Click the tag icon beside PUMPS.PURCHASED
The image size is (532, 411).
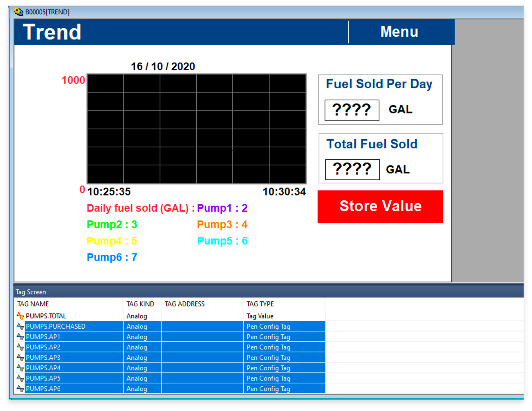click(x=20, y=326)
